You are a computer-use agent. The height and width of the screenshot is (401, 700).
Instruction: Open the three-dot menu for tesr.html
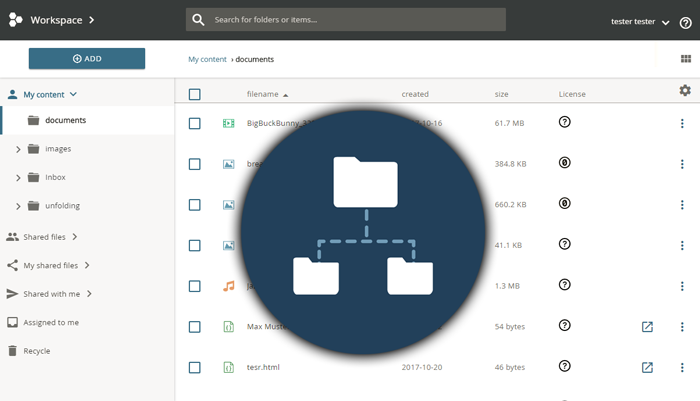[682, 367]
